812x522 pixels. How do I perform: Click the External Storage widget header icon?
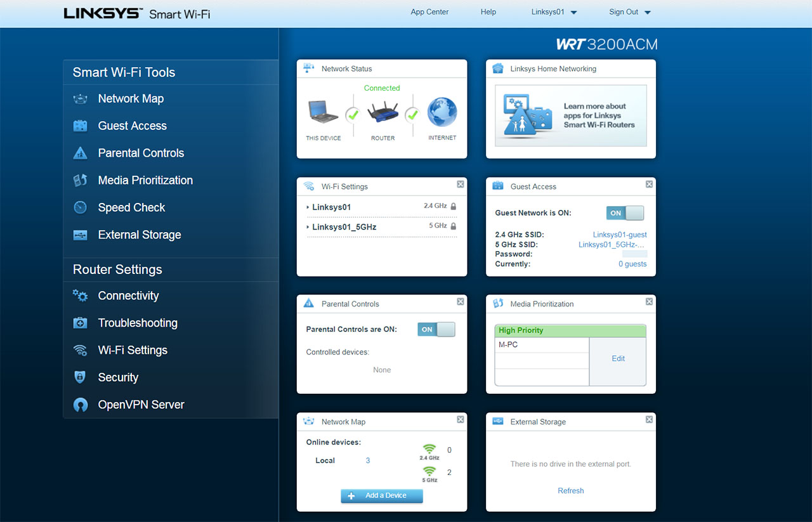click(498, 421)
